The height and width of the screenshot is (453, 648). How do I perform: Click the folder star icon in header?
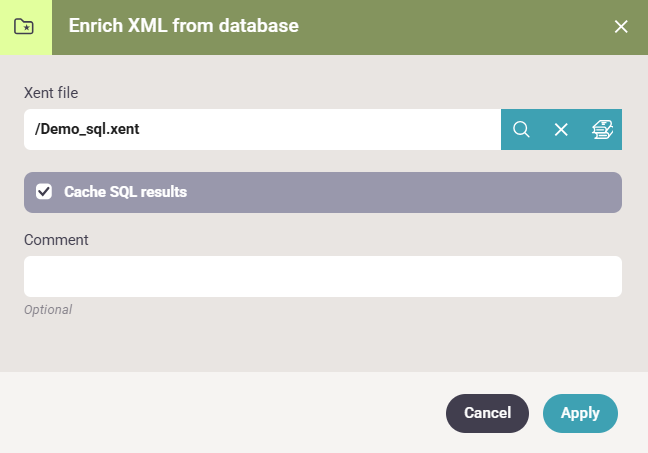(24, 27)
